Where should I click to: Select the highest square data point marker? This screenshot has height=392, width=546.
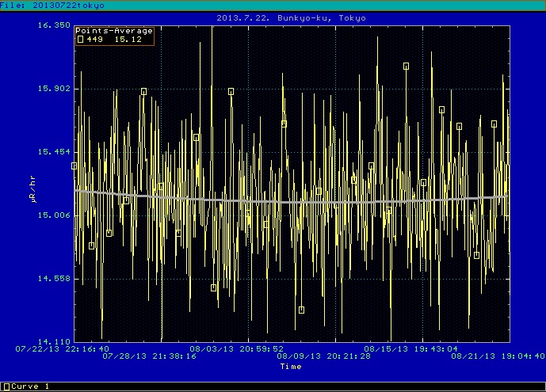(406, 67)
